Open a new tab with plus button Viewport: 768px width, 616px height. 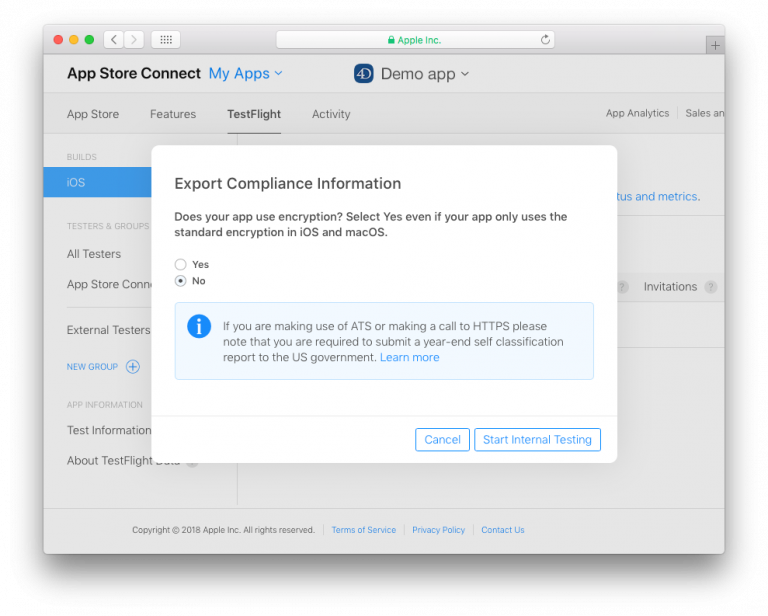(x=715, y=46)
